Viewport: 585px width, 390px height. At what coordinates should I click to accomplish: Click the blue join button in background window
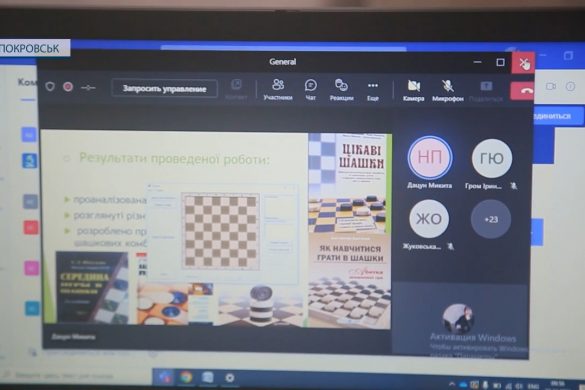tap(557, 116)
